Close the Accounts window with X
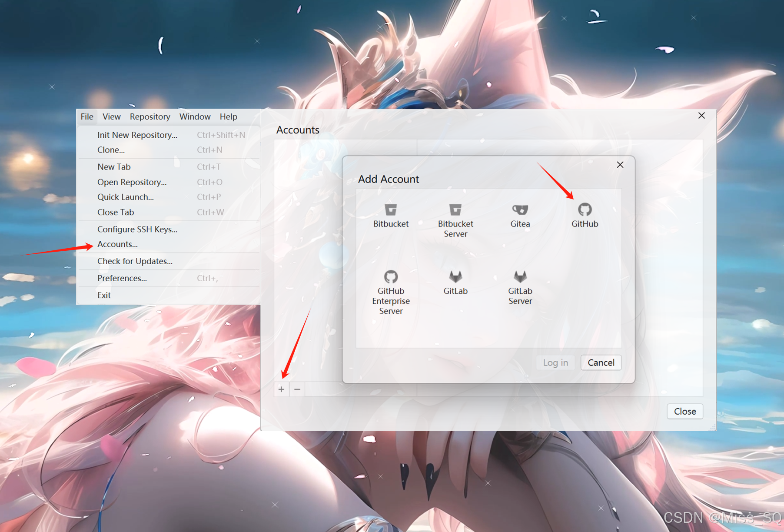The image size is (784, 532). tap(701, 116)
